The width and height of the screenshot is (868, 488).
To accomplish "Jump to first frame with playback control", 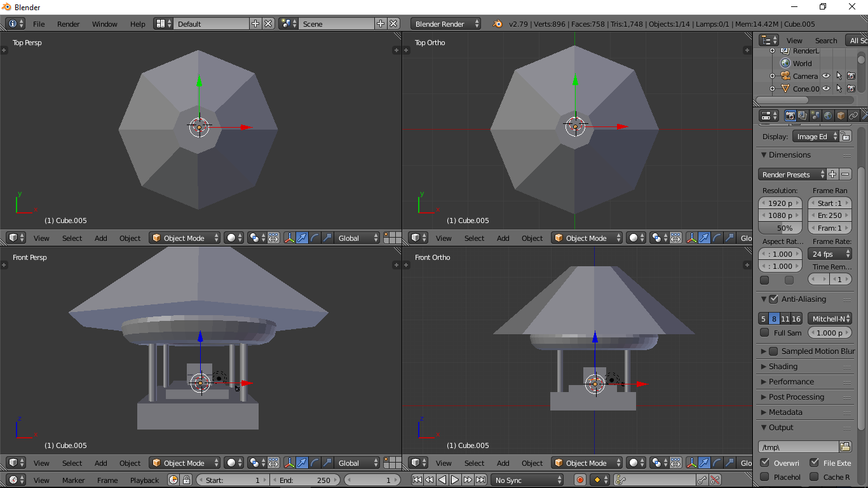I will (418, 480).
